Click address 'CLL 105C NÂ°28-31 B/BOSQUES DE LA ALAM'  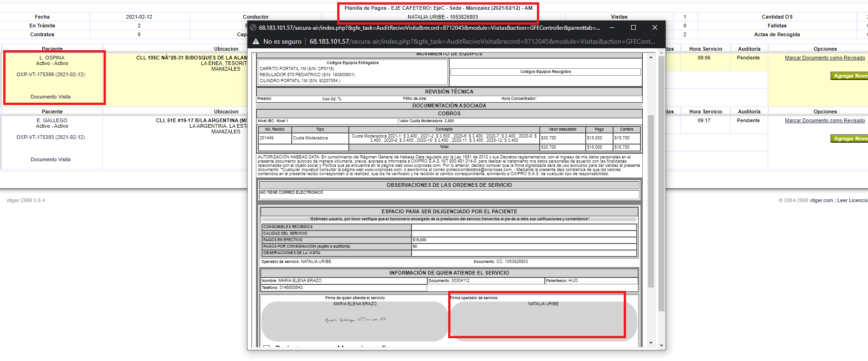coord(191,58)
